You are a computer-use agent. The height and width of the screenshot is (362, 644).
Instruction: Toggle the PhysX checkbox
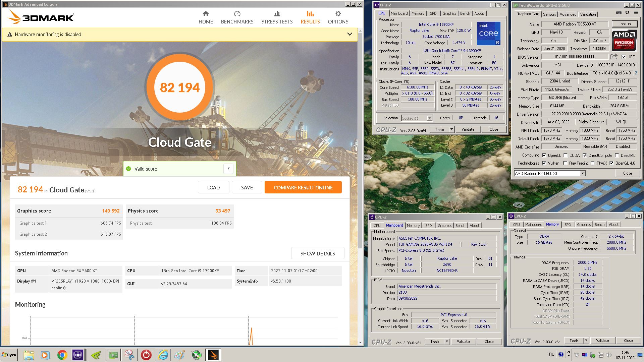pos(593,163)
